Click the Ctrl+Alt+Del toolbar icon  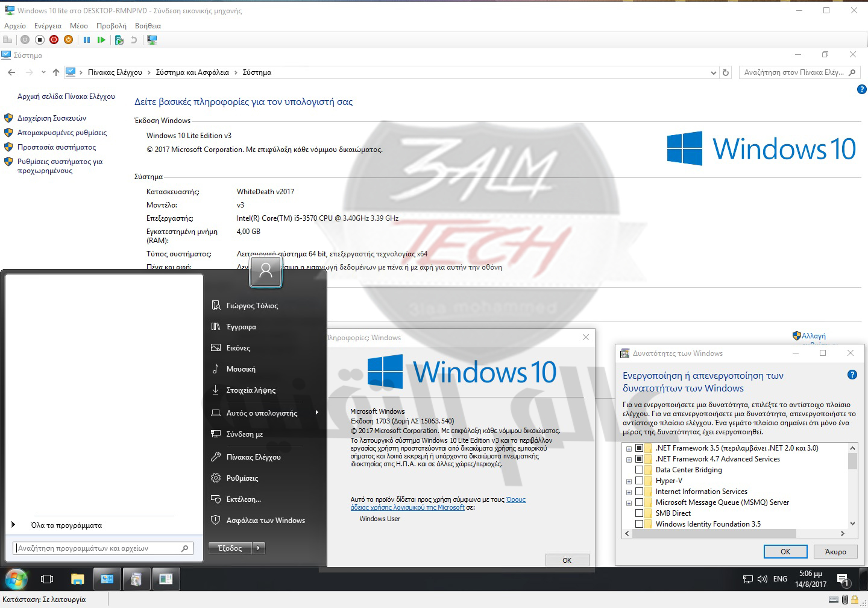[7, 40]
